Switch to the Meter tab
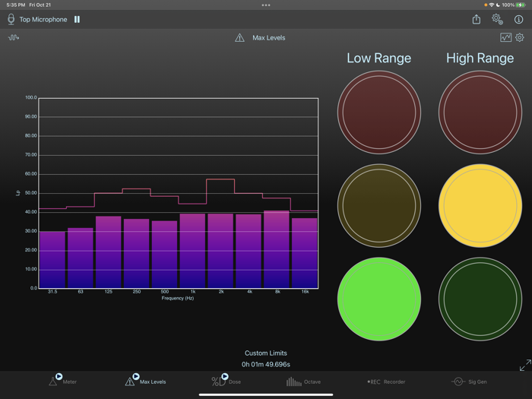 click(x=63, y=382)
